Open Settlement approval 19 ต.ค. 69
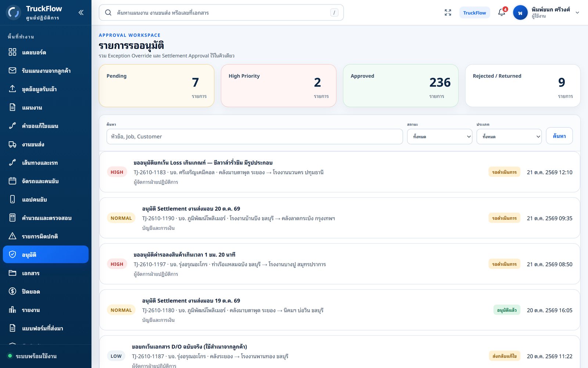The width and height of the screenshot is (588, 368). (x=340, y=310)
